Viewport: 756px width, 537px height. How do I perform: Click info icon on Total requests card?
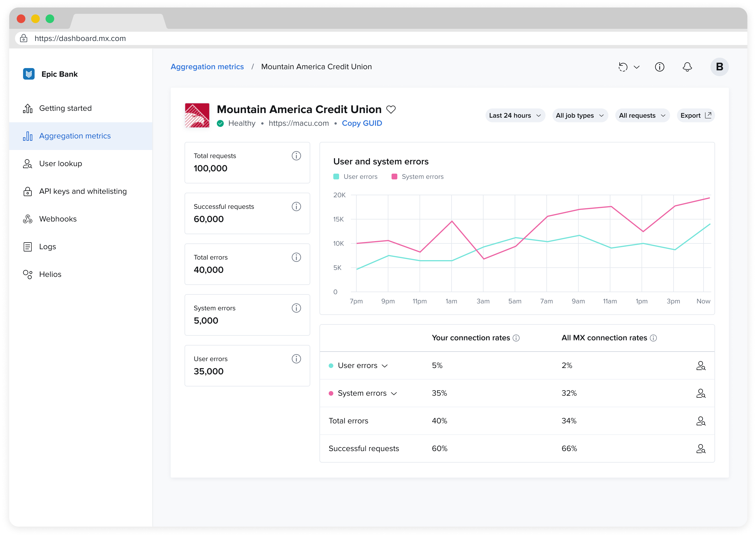point(296,156)
